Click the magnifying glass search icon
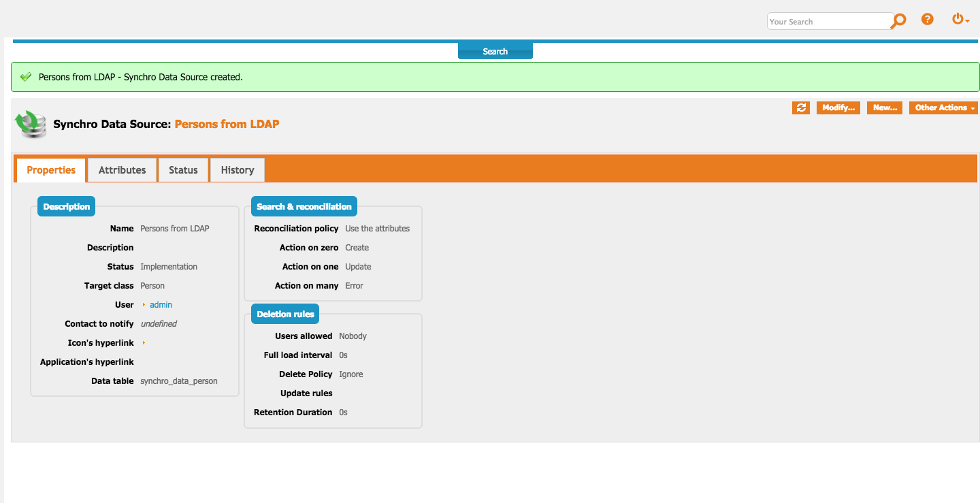The image size is (980, 503). (x=899, y=20)
